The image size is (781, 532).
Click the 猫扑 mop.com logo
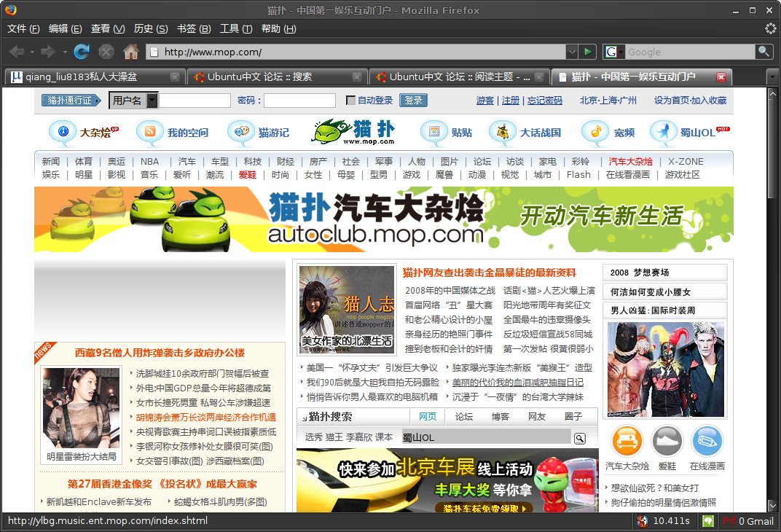[x=353, y=131]
